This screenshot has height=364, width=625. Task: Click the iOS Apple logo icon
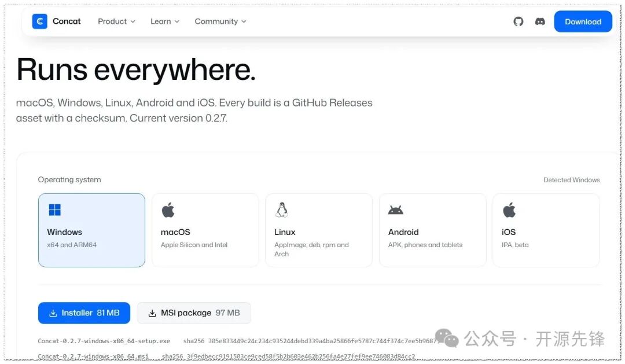pos(509,209)
